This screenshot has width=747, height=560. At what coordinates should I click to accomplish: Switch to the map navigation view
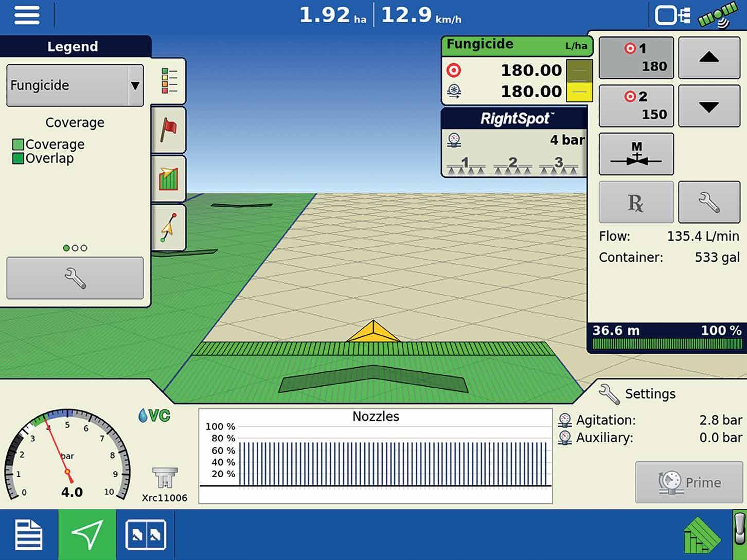[87, 535]
